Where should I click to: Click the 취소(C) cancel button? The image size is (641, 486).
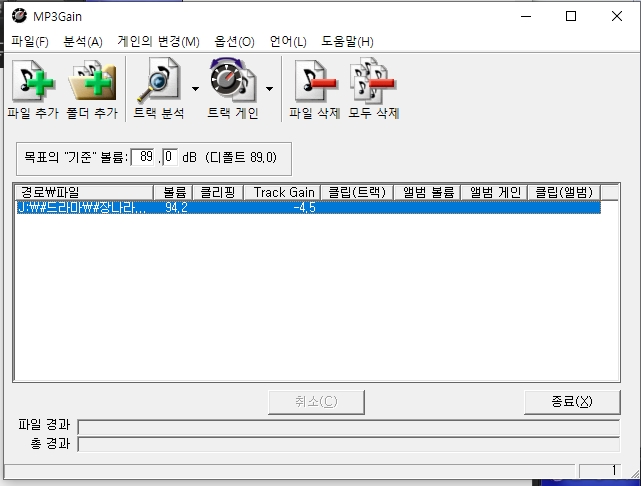[x=316, y=402]
